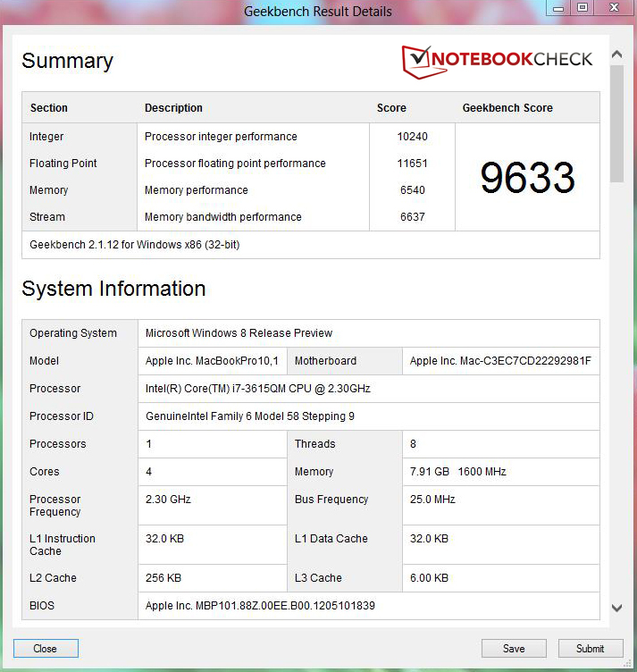Maximize the Geekbench Result Details window
The height and width of the screenshot is (672, 637).
point(583,8)
